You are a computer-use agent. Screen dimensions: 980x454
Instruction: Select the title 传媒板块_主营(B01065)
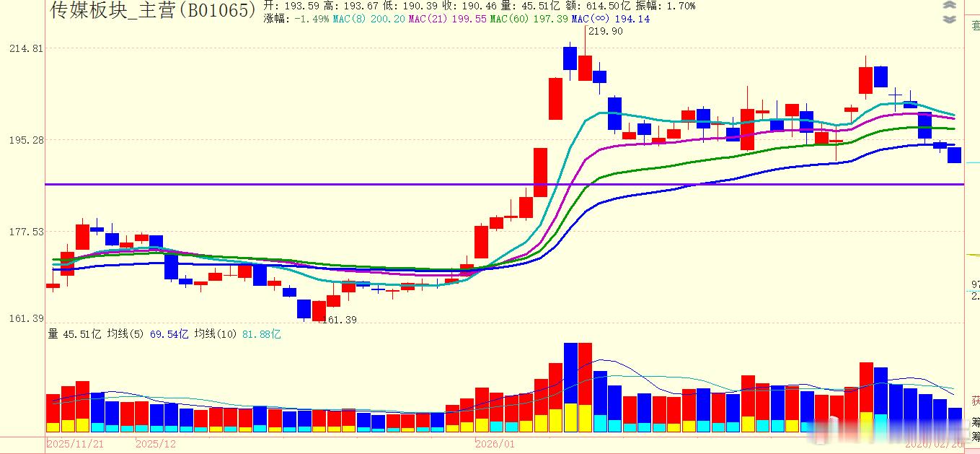tap(154, 9)
